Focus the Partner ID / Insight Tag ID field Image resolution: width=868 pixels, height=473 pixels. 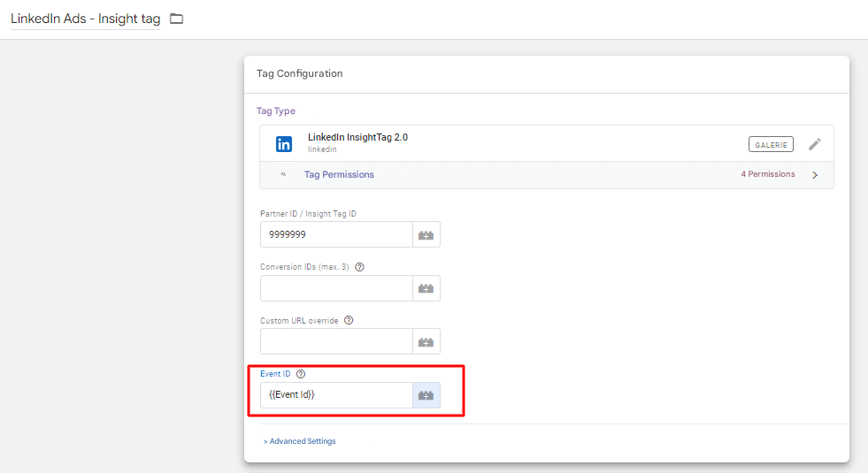tap(336, 235)
